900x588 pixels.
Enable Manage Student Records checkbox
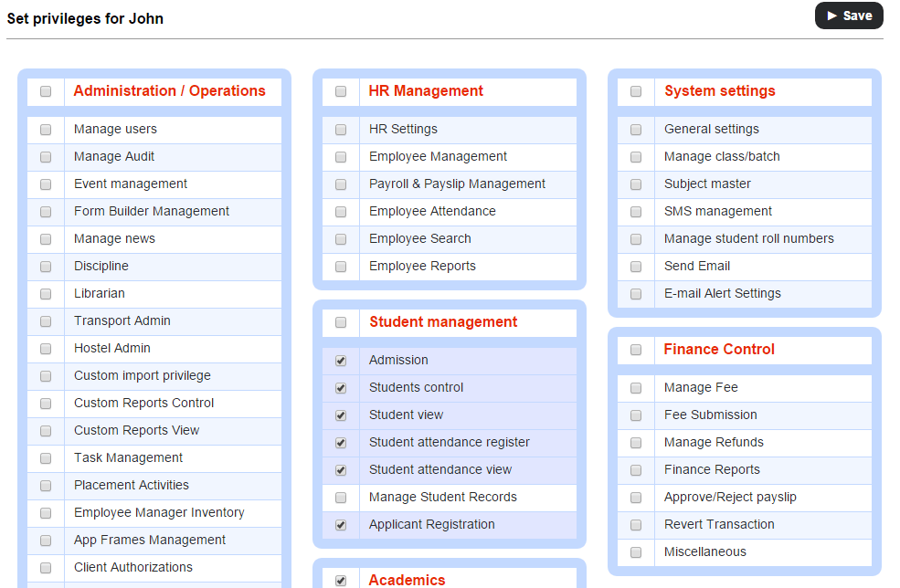341,498
